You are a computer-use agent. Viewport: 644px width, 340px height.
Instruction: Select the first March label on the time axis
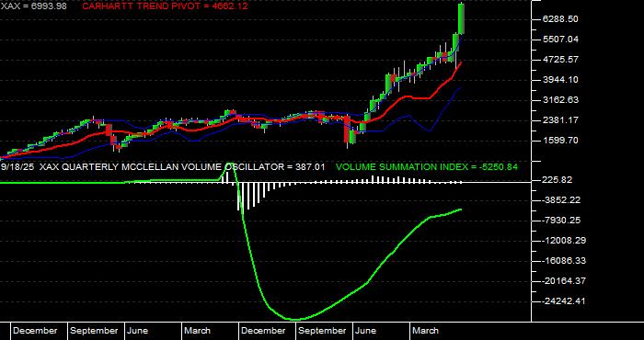pyautogui.click(x=197, y=331)
